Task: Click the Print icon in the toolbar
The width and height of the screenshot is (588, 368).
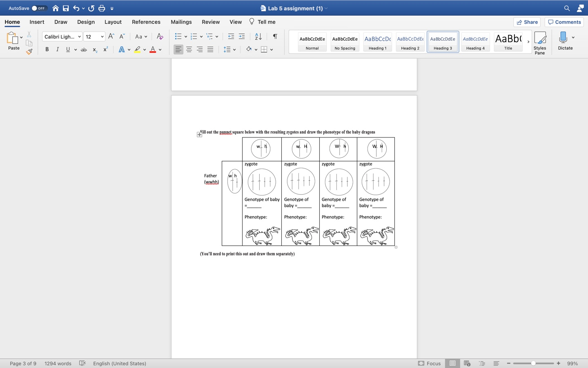Action: (x=102, y=8)
